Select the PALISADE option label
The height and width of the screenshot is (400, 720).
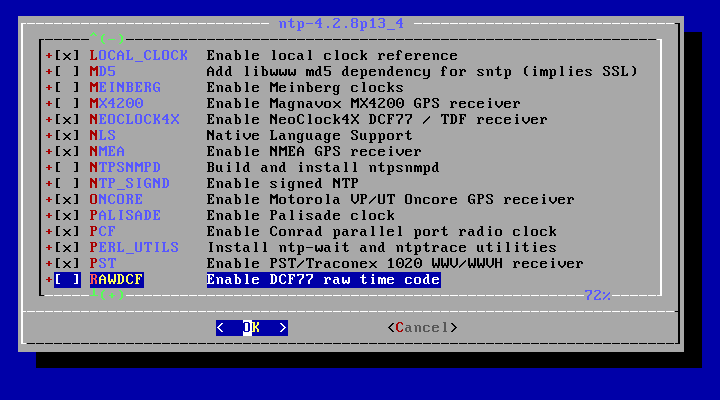[125, 215]
